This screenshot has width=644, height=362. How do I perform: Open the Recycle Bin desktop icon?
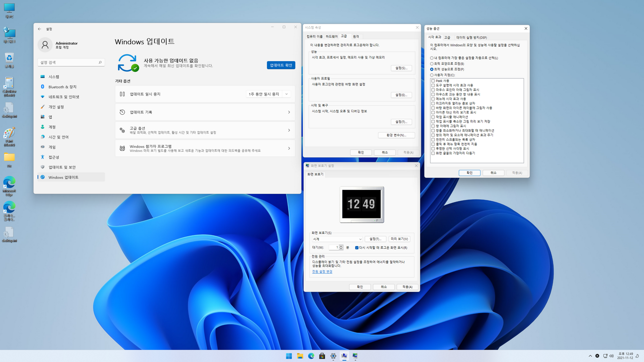click(9, 60)
